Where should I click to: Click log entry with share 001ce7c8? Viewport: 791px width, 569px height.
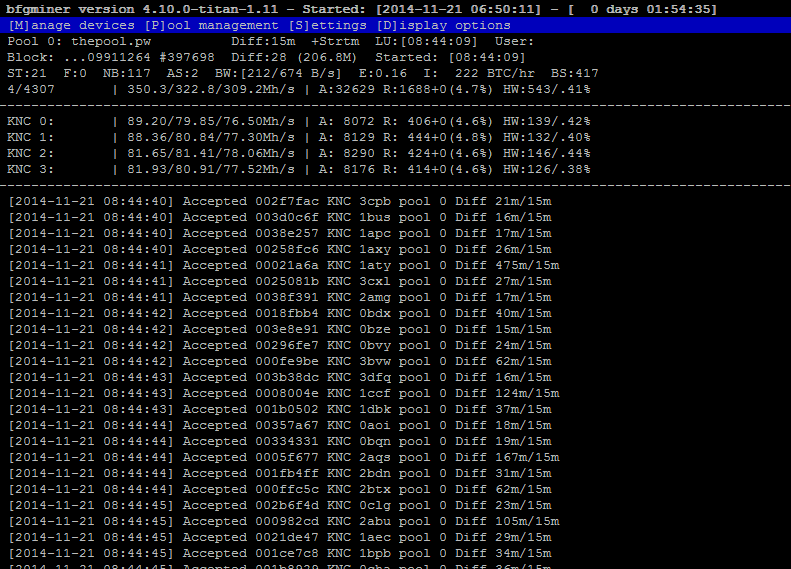tap(280, 554)
